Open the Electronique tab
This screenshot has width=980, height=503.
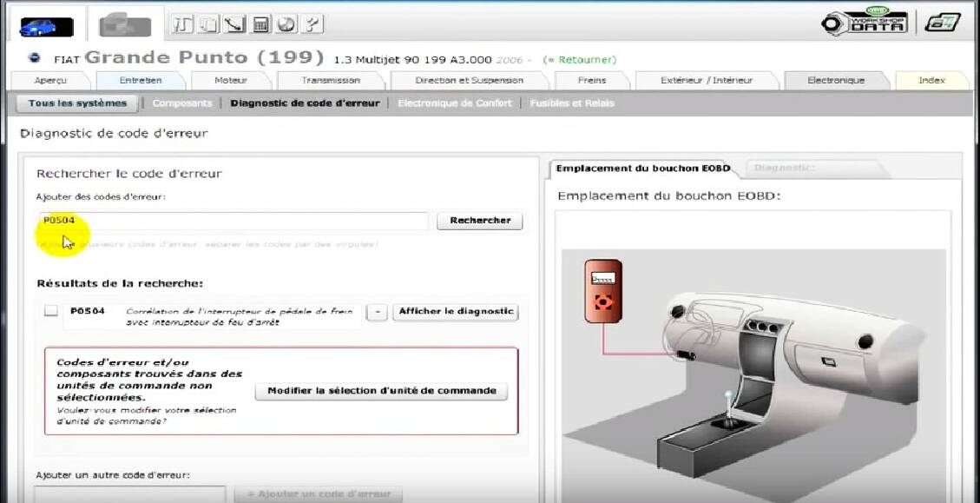tap(836, 81)
